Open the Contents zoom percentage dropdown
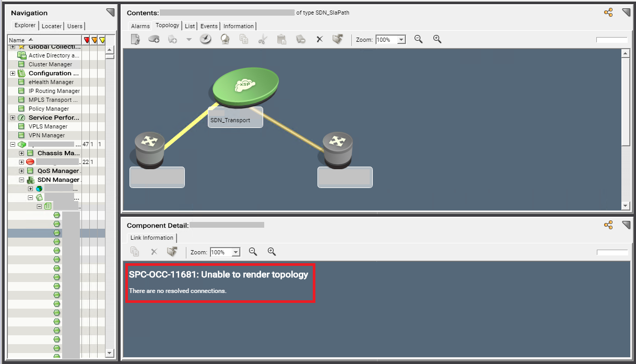 pyautogui.click(x=401, y=40)
